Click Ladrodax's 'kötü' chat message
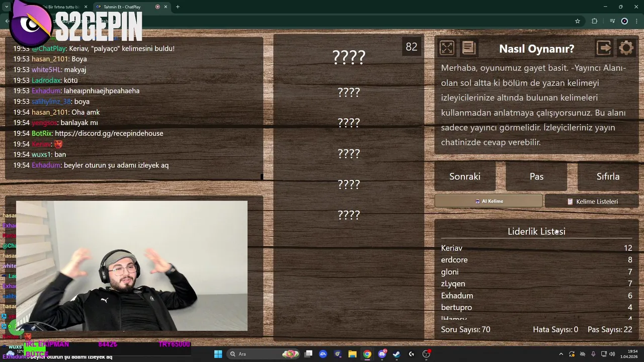644x362 pixels. pos(45,80)
